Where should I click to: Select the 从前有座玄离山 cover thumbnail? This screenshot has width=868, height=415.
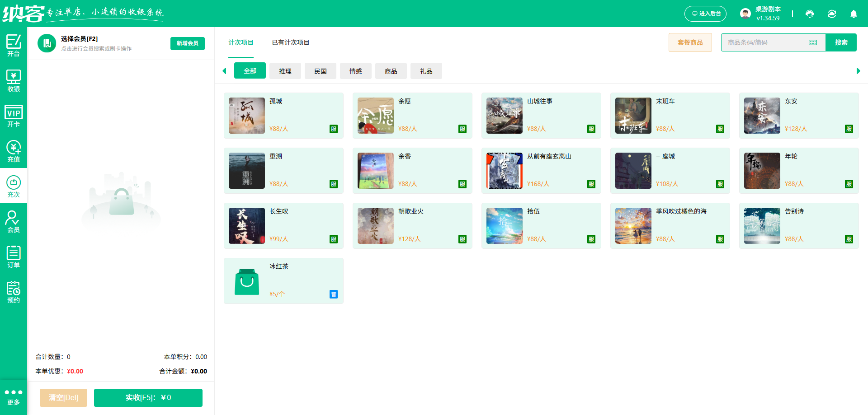coord(505,171)
